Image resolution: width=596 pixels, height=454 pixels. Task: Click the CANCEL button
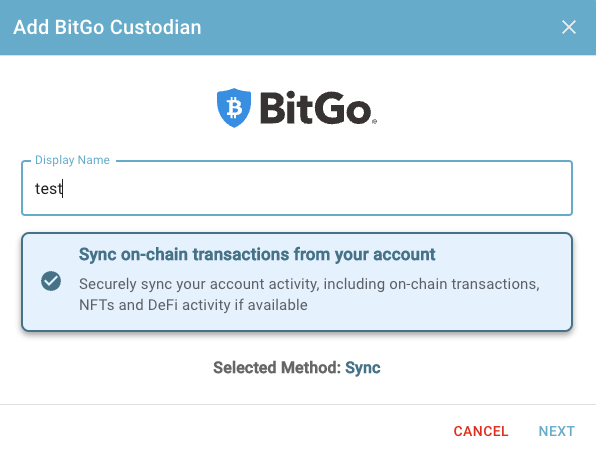point(481,431)
